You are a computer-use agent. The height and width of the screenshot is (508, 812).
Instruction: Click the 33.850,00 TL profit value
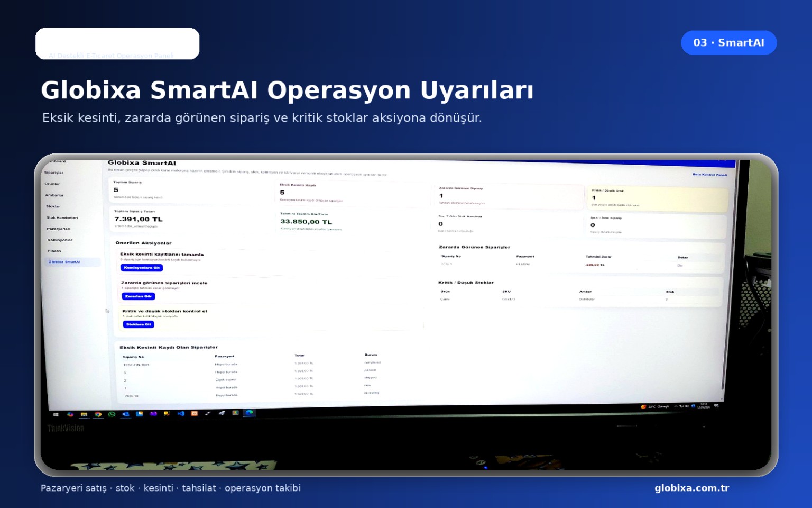[306, 222]
